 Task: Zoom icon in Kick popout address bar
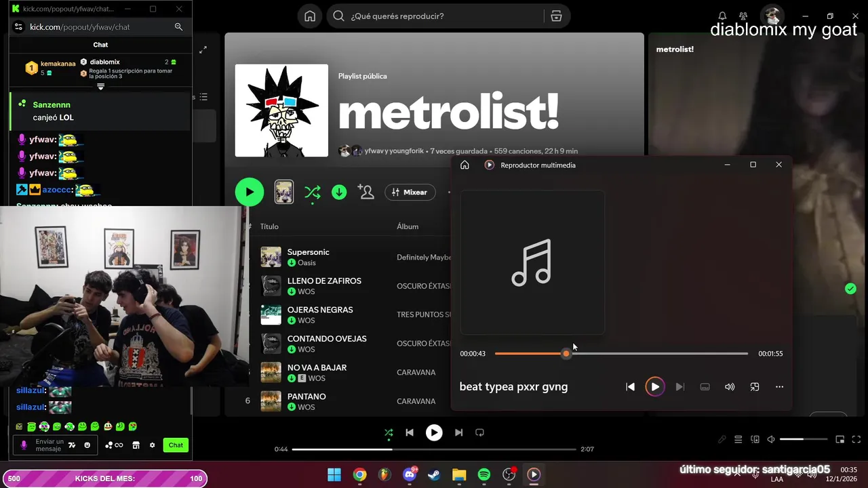(x=178, y=27)
